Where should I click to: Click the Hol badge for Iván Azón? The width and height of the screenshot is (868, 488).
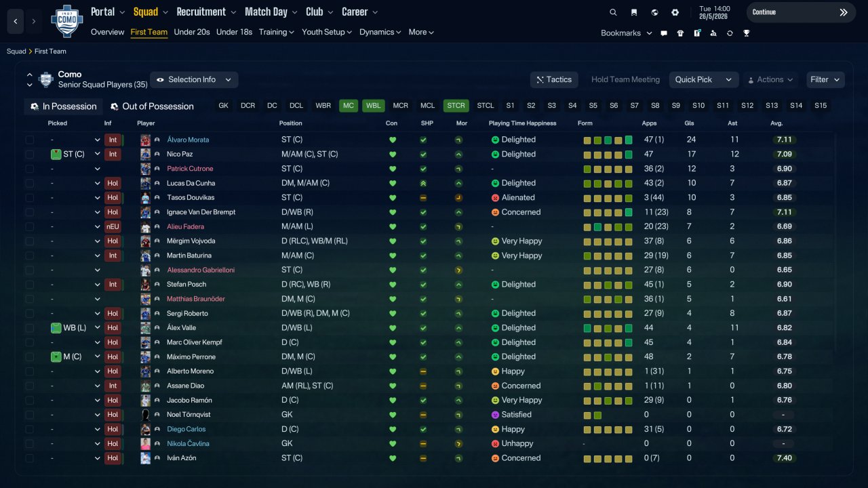(113, 458)
